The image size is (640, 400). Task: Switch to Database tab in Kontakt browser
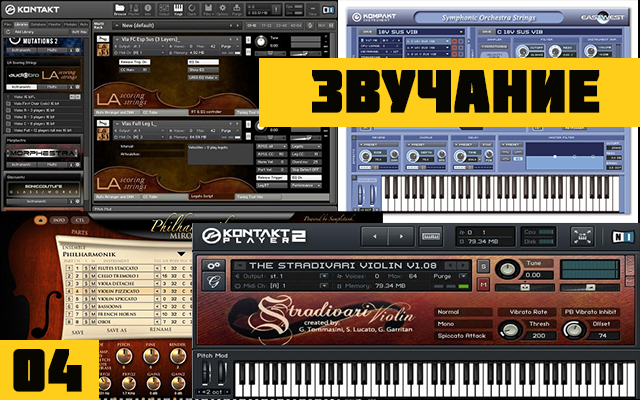tap(38, 24)
